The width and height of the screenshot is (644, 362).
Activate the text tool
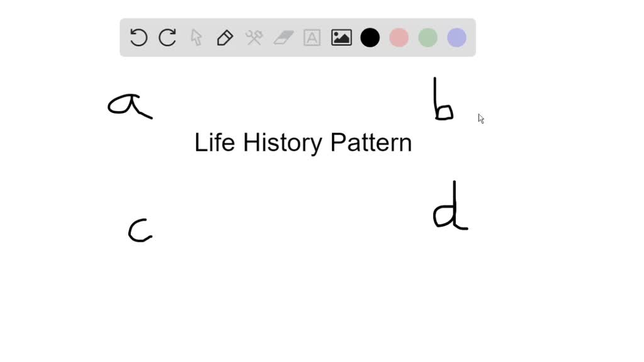point(311,37)
